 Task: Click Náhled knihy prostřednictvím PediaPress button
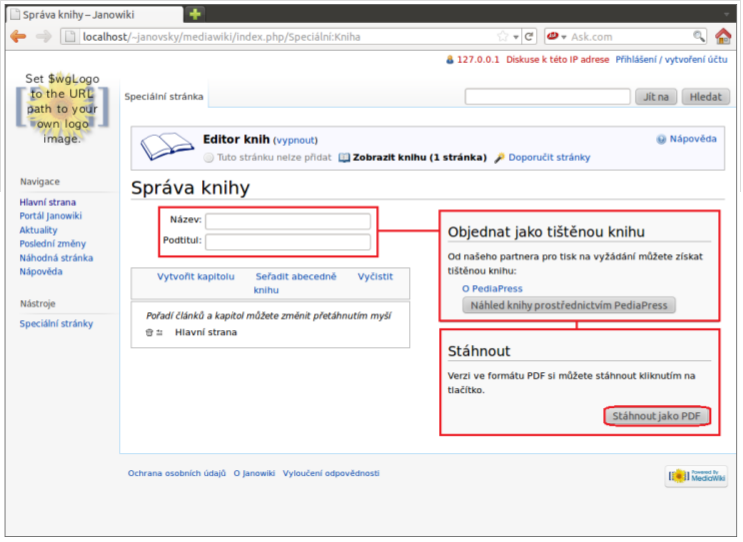click(x=569, y=306)
